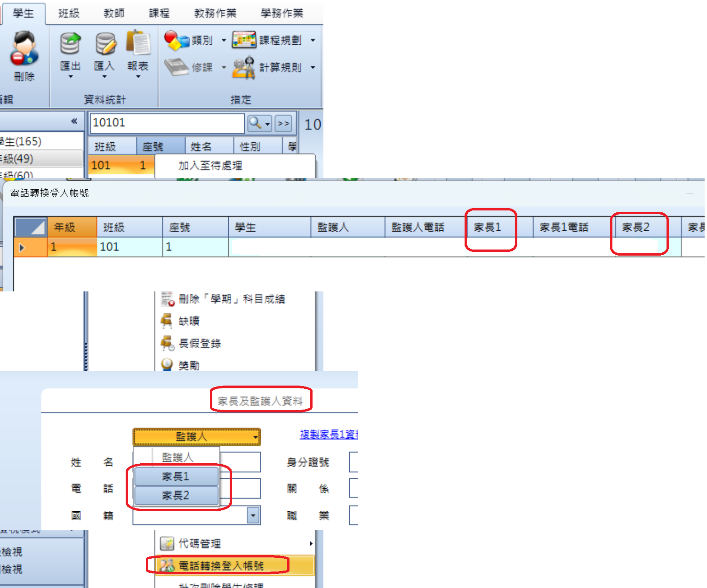Select 缺曠 menu entry
The width and height of the screenshot is (707, 588).
pyautogui.click(x=235, y=321)
